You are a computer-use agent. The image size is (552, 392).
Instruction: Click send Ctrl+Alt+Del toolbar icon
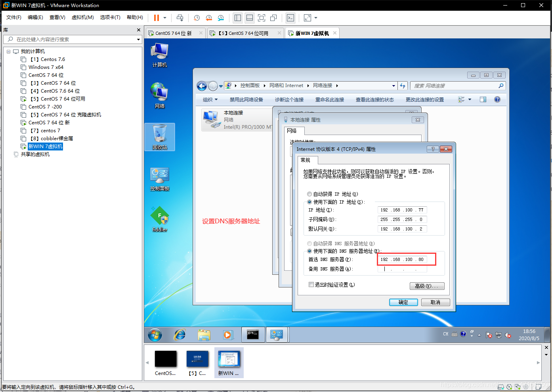(180, 18)
